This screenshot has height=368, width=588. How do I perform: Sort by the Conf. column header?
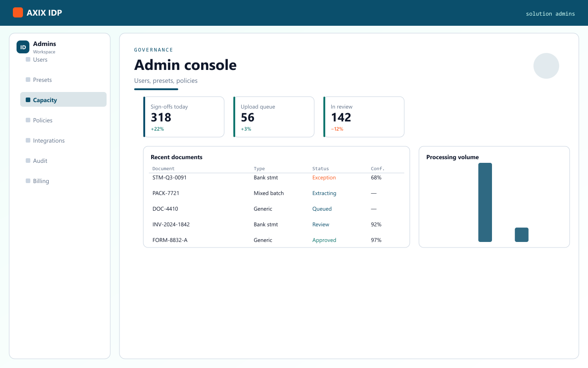[x=378, y=169]
